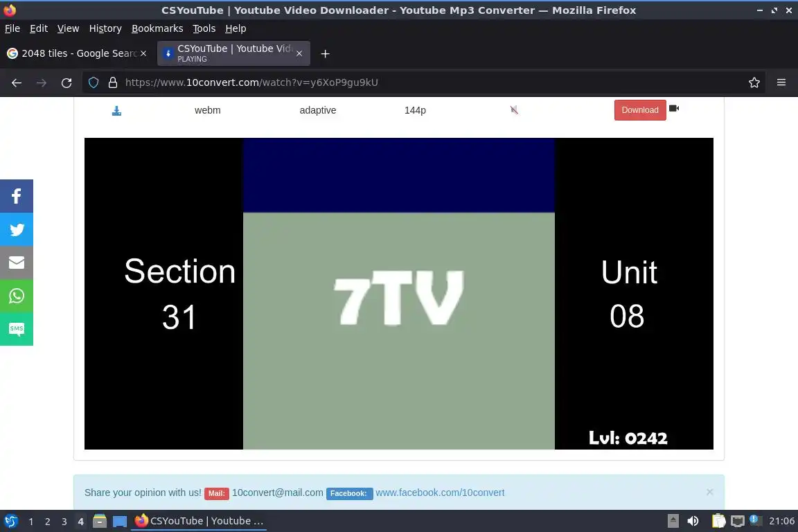Reload the current page
This screenshot has width=798, height=532.
66,82
